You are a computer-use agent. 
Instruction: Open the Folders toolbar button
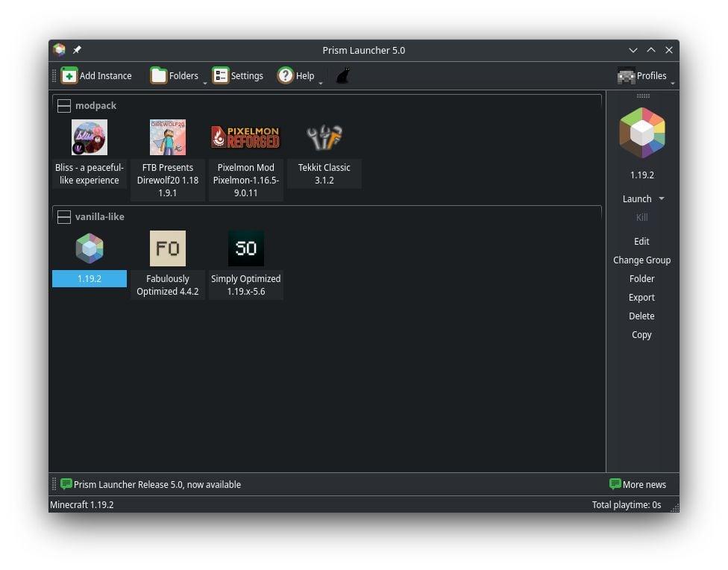174,75
